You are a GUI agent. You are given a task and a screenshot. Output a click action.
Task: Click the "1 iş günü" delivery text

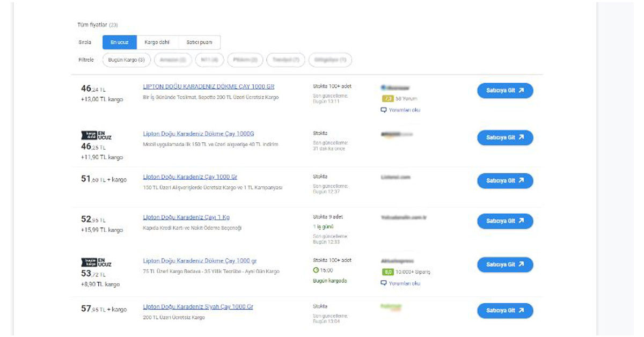click(x=323, y=226)
